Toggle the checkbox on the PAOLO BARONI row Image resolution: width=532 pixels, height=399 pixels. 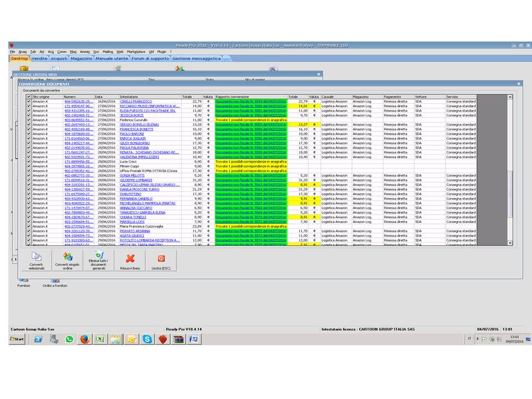click(28, 134)
